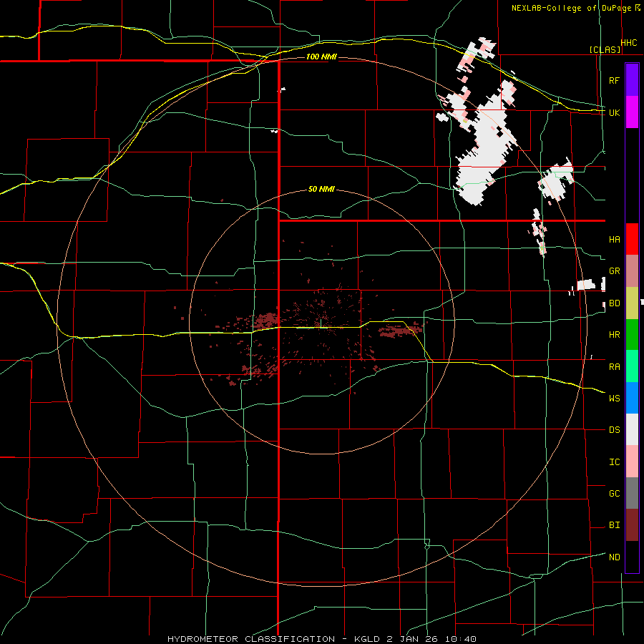
Task: Click the radar site marker at ring center
Action: (x=321, y=323)
